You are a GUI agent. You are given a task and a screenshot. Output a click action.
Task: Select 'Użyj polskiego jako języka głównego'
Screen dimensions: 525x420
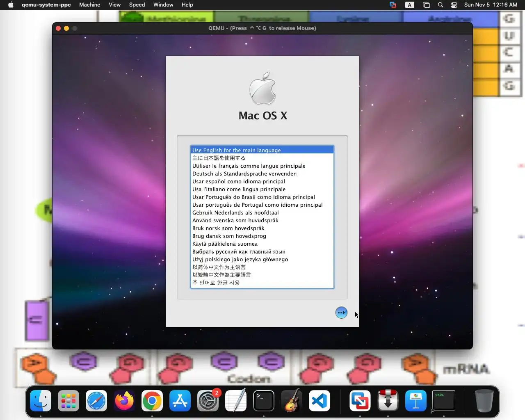click(262, 259)
